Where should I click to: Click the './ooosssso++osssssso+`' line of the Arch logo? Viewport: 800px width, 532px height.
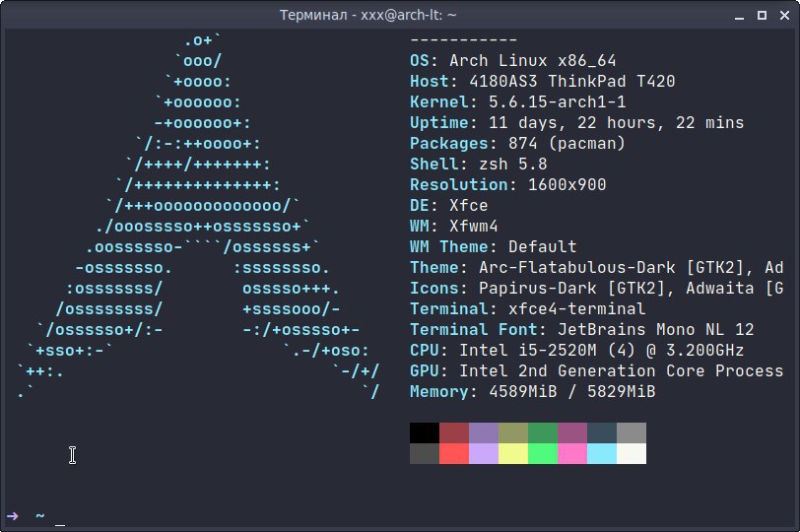203,226
